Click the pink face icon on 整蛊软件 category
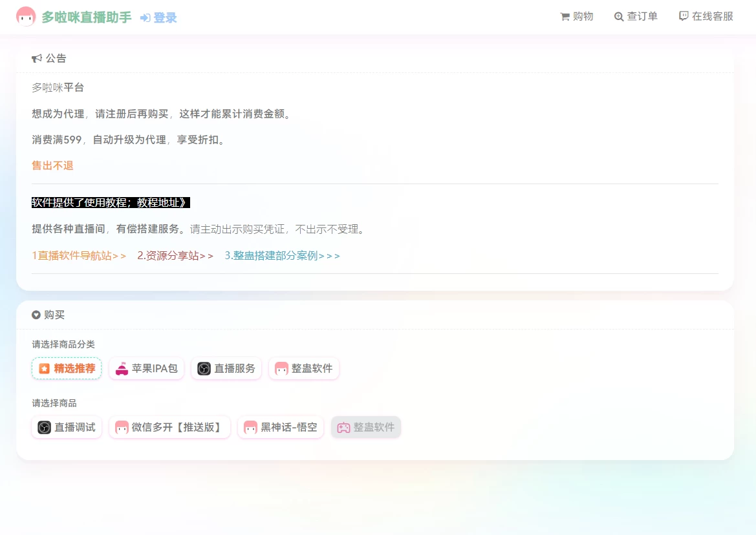This screenshot has height=535, width=756. [281, 369]
